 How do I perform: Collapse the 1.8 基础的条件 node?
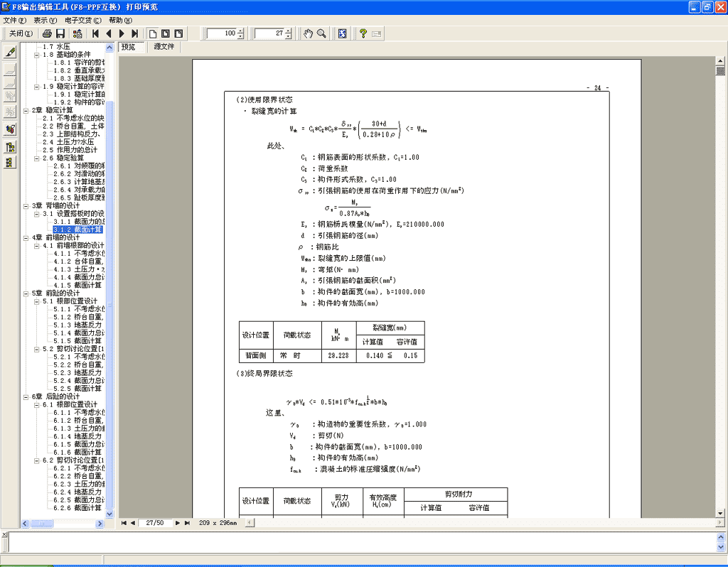(37, 55)
